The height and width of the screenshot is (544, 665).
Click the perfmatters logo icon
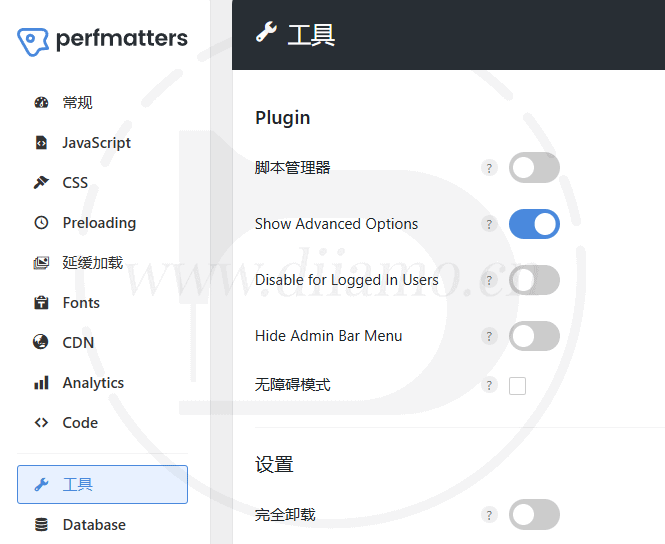[x=33, y=42]
